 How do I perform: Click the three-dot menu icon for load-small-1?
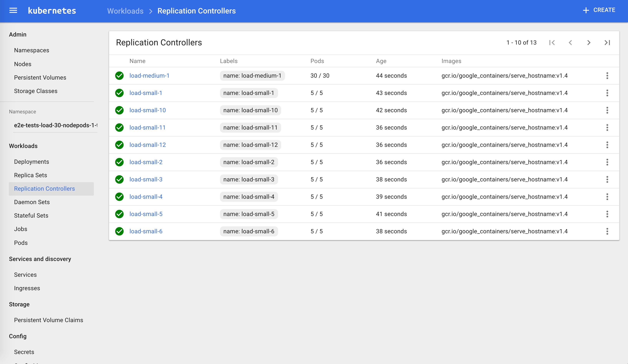pyautogui.click(x=607, y=93)
